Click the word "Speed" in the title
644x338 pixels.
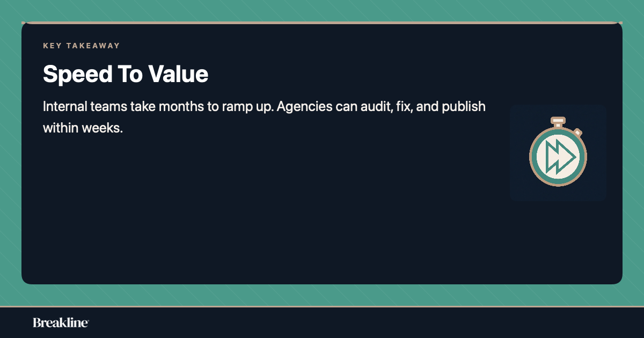click(x=69, y=74)
